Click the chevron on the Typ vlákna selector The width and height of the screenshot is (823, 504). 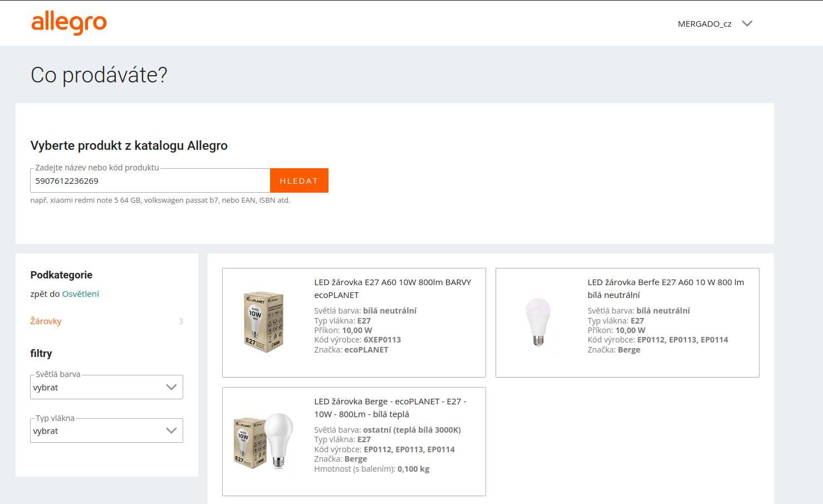coord(171,430)
